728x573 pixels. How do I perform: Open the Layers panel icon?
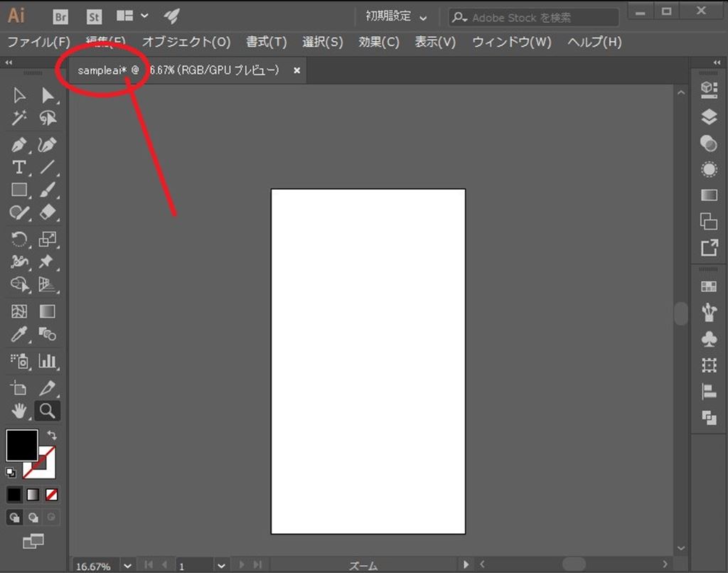click(x=709, y=117)
